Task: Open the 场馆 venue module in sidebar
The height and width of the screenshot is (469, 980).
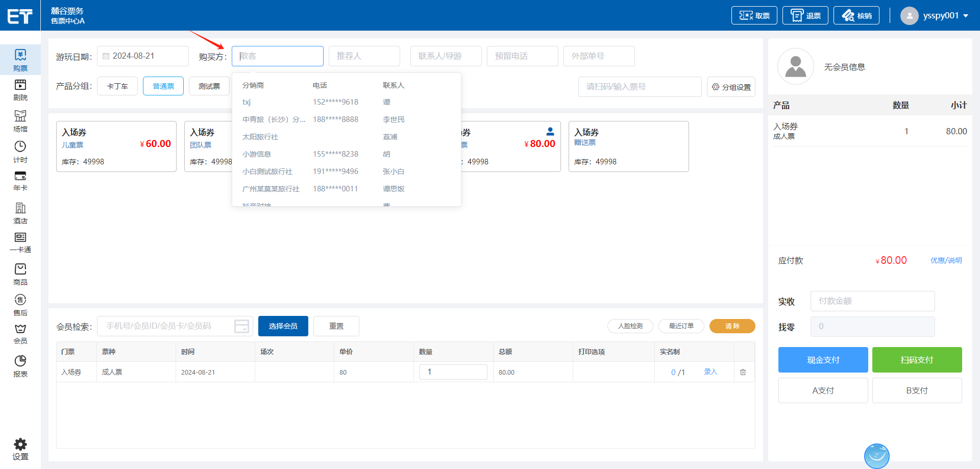Action: click(20, 121)
